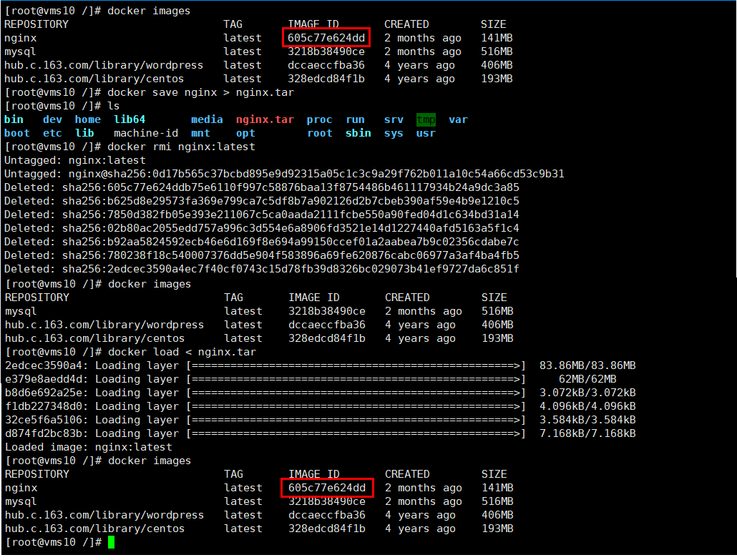This screenshot has height=560, width=737.
Task: Click the progress bar of layer 2edcec3590a4
Action: [356, 366]
